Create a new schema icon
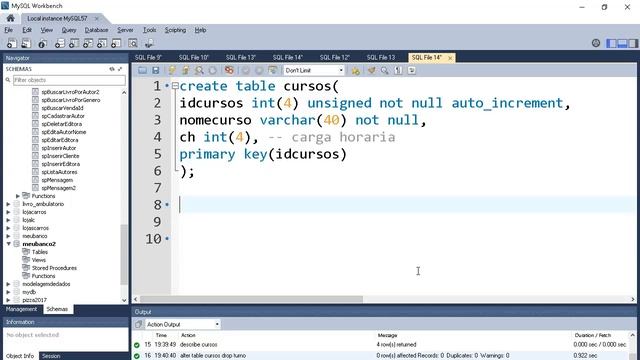 click(60, 43)
